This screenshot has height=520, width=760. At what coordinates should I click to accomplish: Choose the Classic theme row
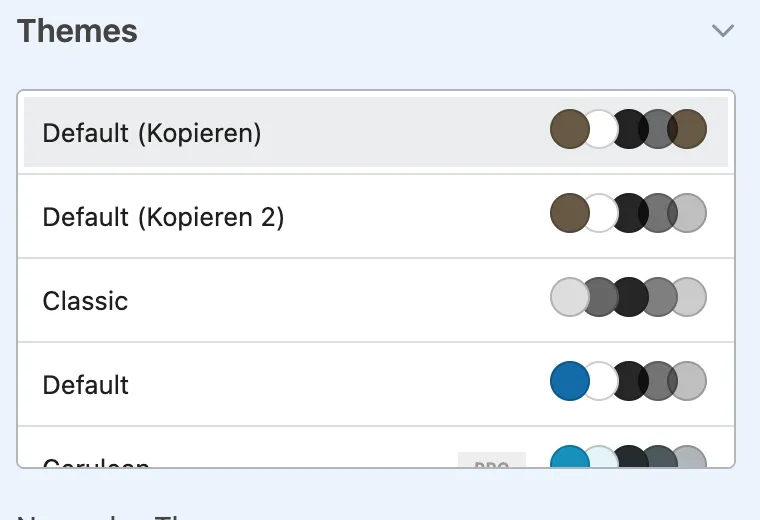[376, 300]
